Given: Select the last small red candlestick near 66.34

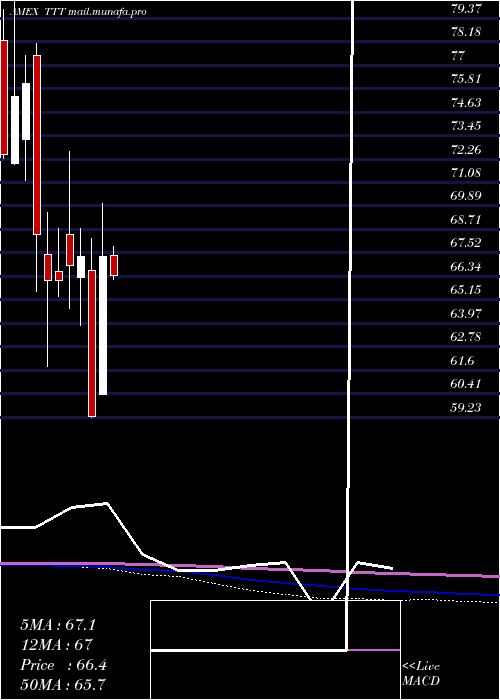Looking at the screenshot, I should tap(114, 265).
